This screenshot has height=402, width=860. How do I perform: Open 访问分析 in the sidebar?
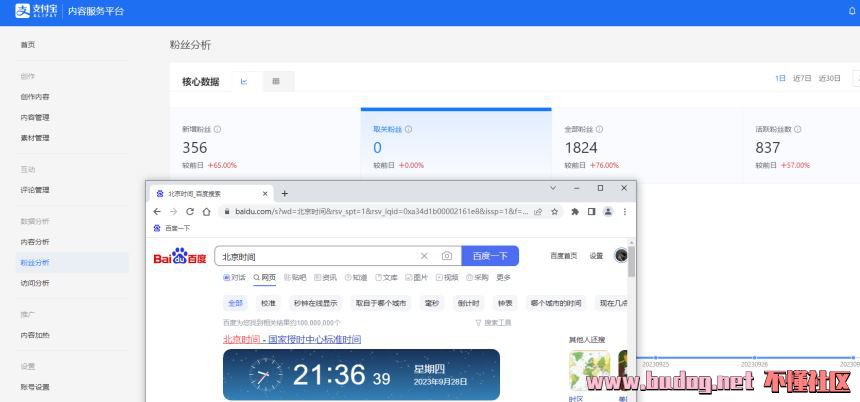pos(35,283)
